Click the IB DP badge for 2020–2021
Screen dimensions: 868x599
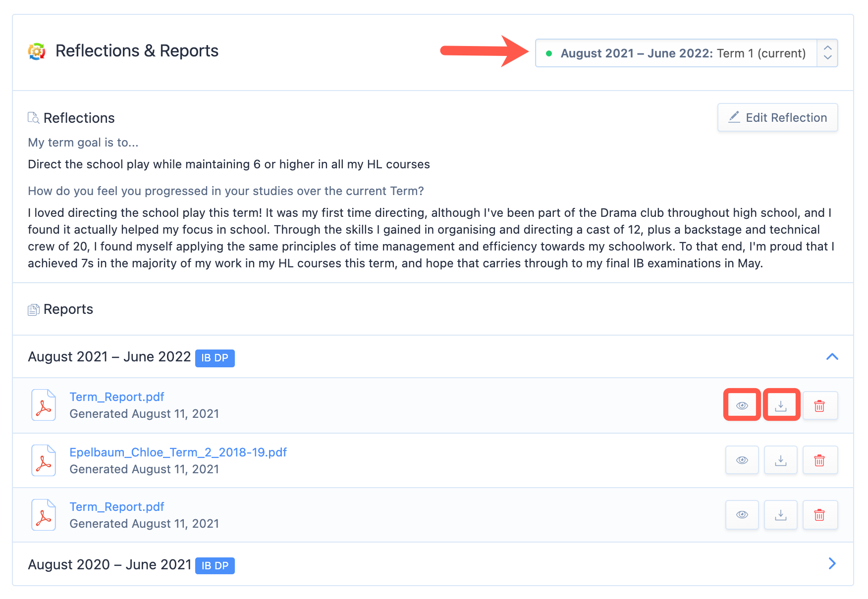(215, 565)
